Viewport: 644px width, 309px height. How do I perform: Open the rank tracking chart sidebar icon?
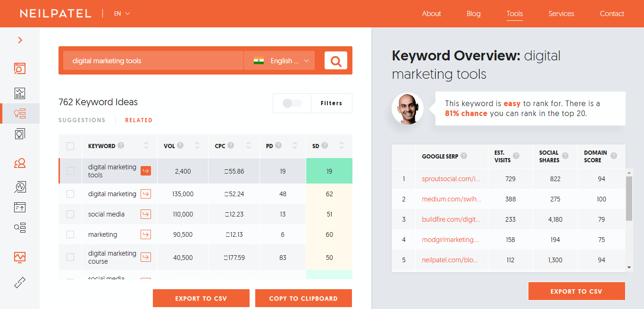pyautogui.click(x=20, y=257)
